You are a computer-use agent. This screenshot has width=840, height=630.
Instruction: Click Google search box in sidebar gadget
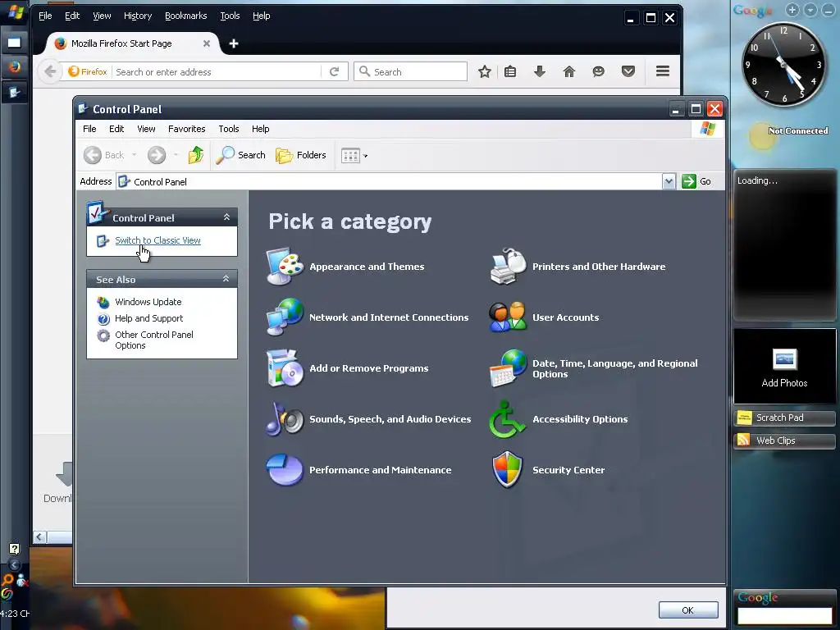(784, 616)
